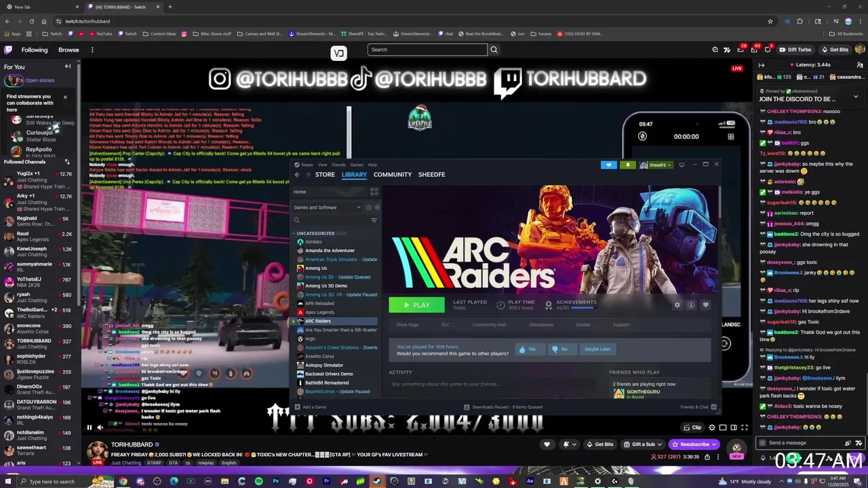868x488 pixels.
Task: Click Steam announcements megaphone icon
Action: coord(608,165)
